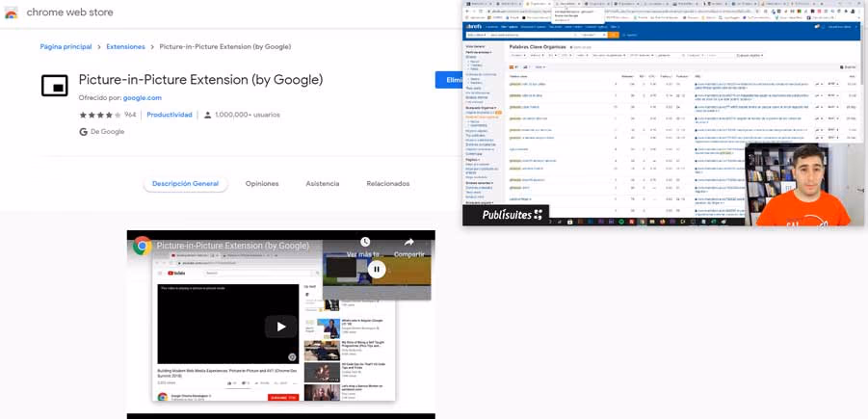Click the 'De Google' label
Screen dimensions: 868x419
(x=107, y=132)
